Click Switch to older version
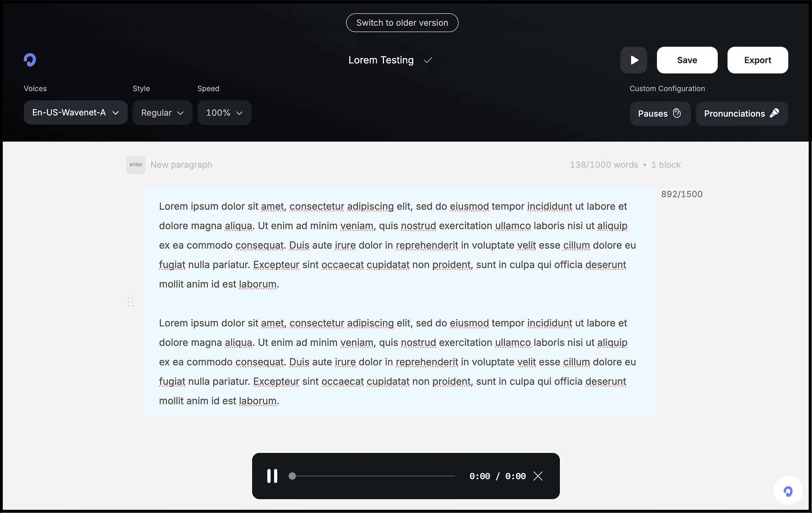Image resolution: width=812 pixels, height=513 pixels. pyautogui.click(x=402, y=23)
